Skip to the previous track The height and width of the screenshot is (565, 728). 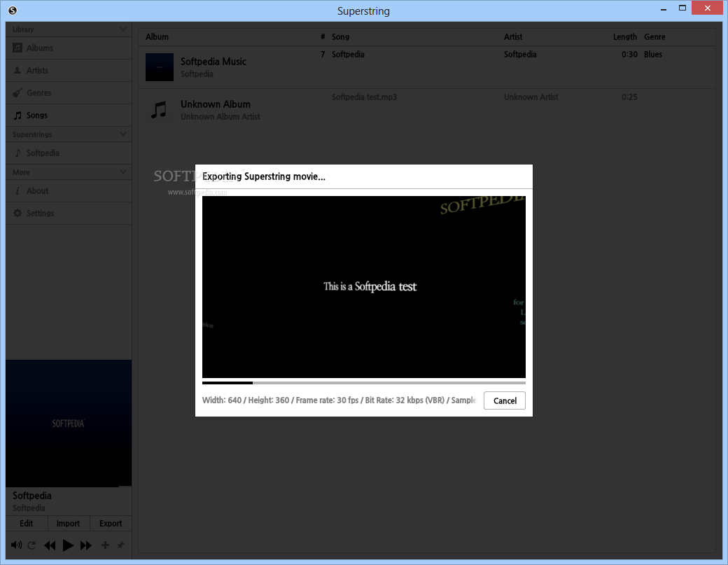point(50,545)
